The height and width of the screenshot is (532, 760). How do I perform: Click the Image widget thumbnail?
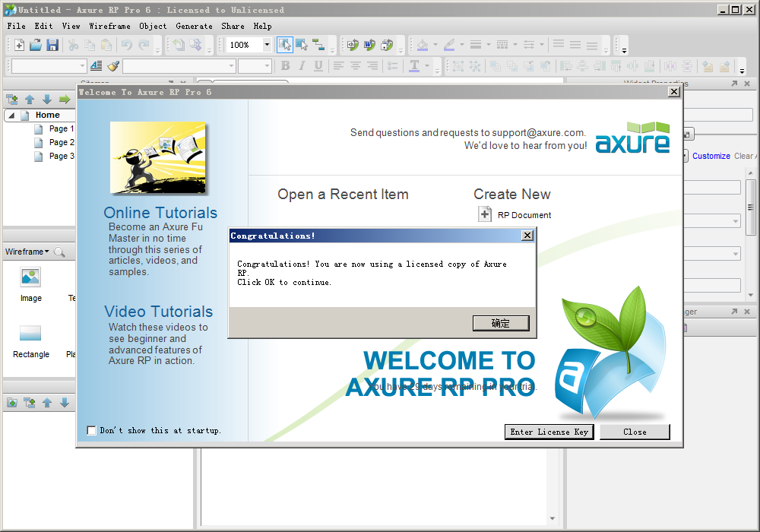(30, 277)
